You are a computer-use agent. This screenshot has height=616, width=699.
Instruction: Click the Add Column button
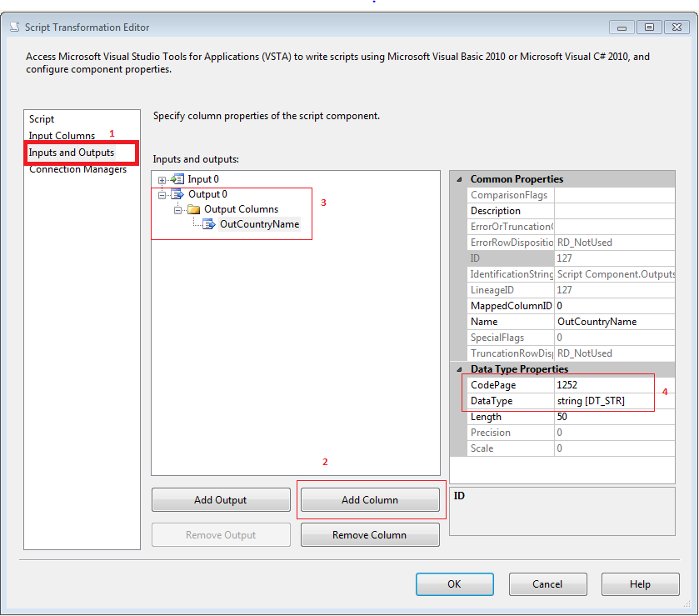370,499
